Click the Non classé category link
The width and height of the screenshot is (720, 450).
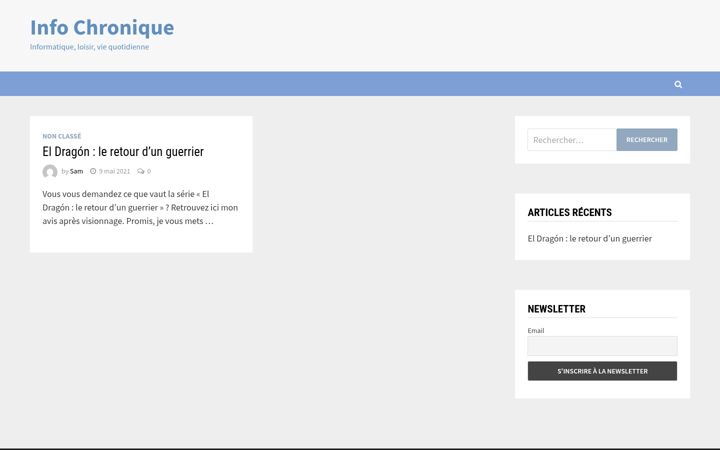click(x=62, y=136)
